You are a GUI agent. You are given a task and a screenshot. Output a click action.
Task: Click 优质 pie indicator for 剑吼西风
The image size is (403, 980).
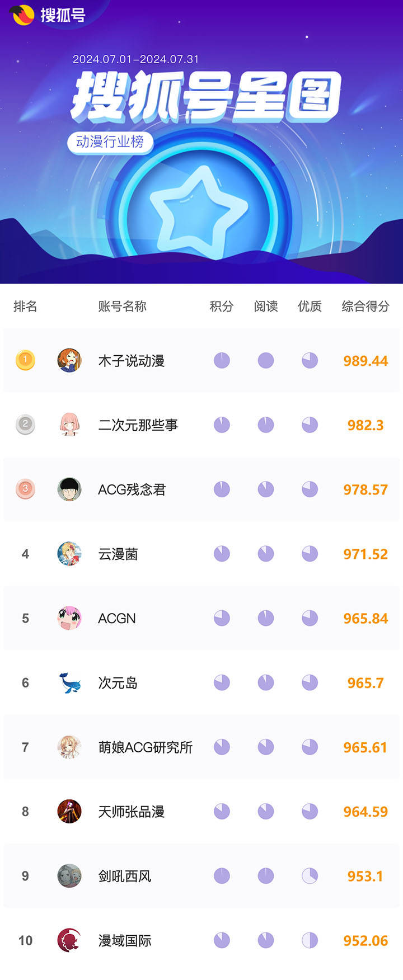click(x=310, y=876)
